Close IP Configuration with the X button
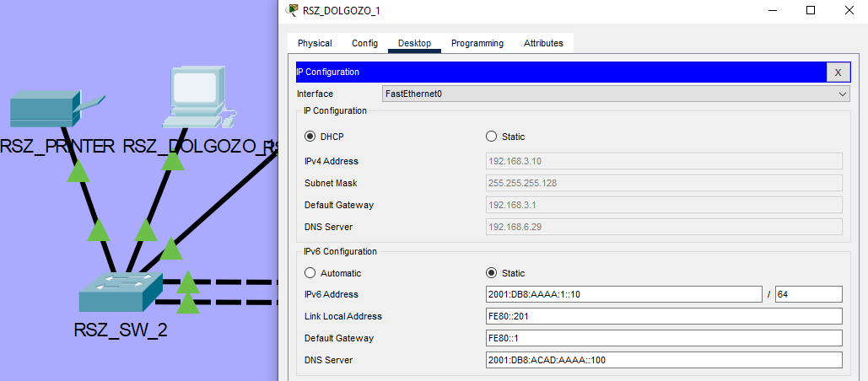Screen dimensions: 868x381 [x=838, y=72]
